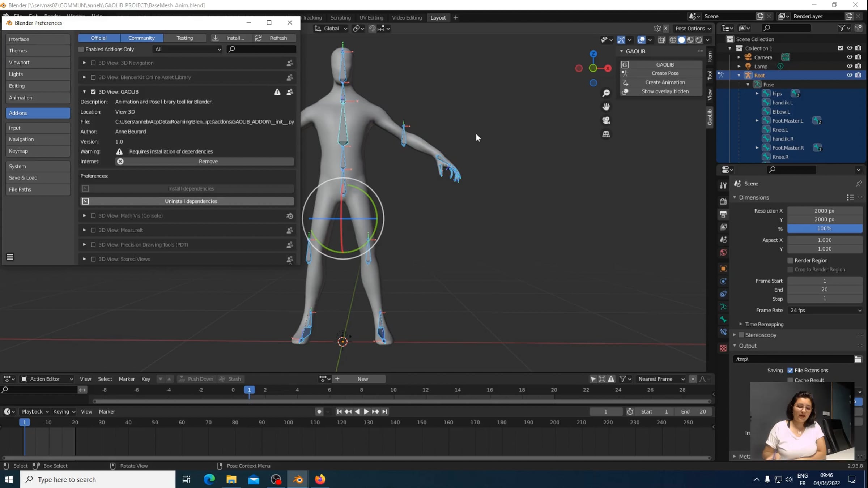Jump to the last frame

point(384,411)
